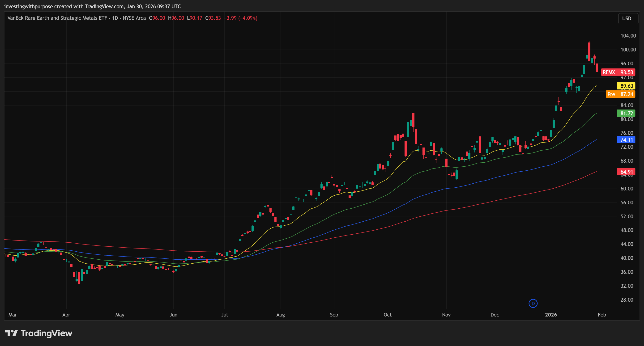Image resolution: width=644 pixels, height=346 pixels.
Task: Click the Oct label on time axis
Action: point(388,315)
